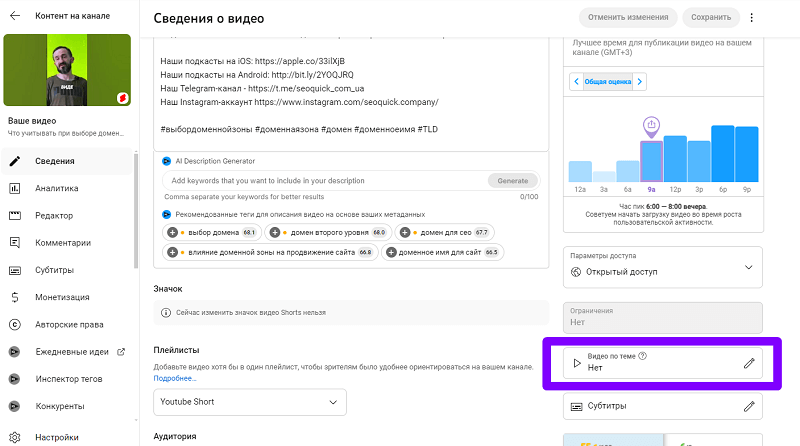Screen dimensions: 800x446
Task: Edit Субтитры card pencil icon
Action: tap(748, 406)
